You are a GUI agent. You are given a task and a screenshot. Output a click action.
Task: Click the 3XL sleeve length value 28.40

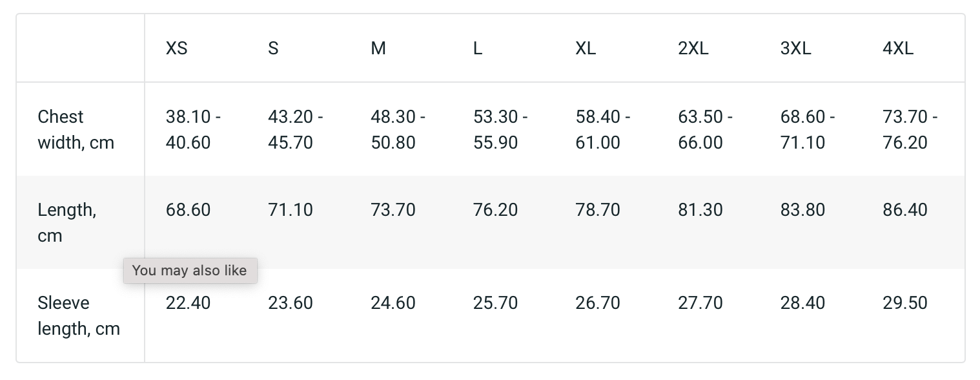[x=802, y=303]
